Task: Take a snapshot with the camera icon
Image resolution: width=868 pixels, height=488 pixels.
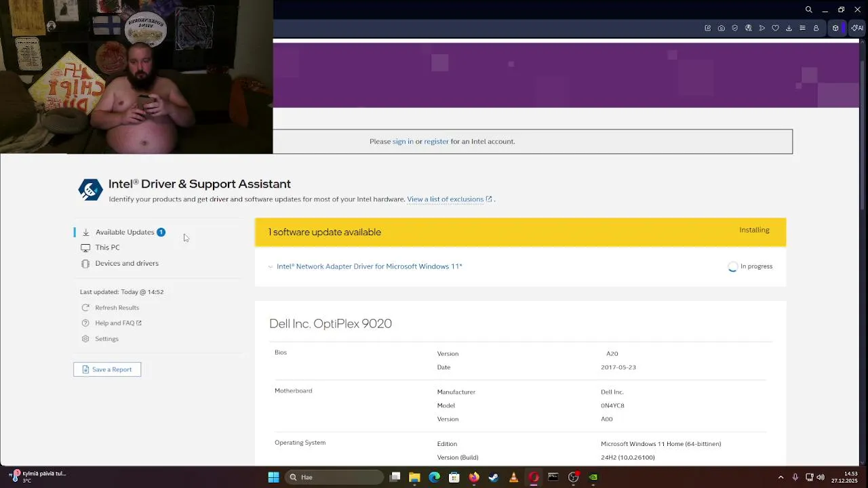Action: (722, 28)
